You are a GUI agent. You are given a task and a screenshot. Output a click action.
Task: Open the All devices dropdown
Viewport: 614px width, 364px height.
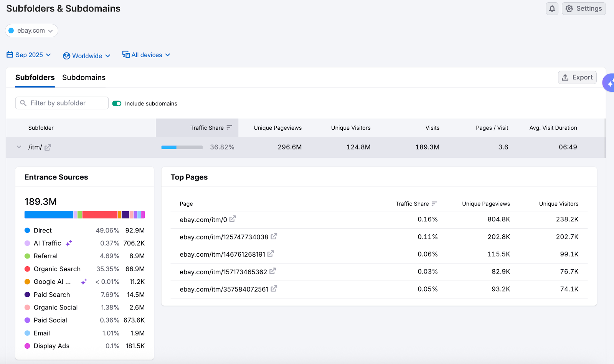[146, 55]
